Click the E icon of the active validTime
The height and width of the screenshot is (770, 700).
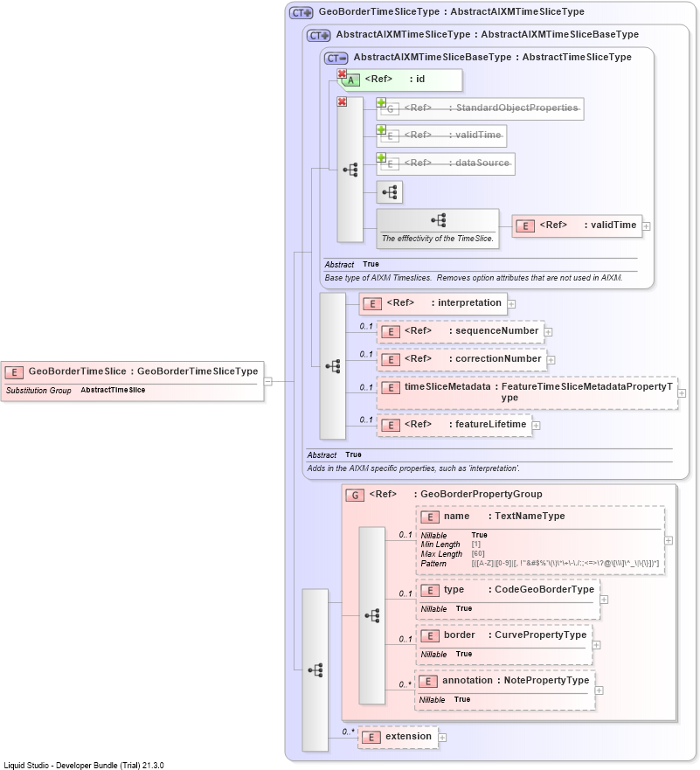(x=525, y=225)
